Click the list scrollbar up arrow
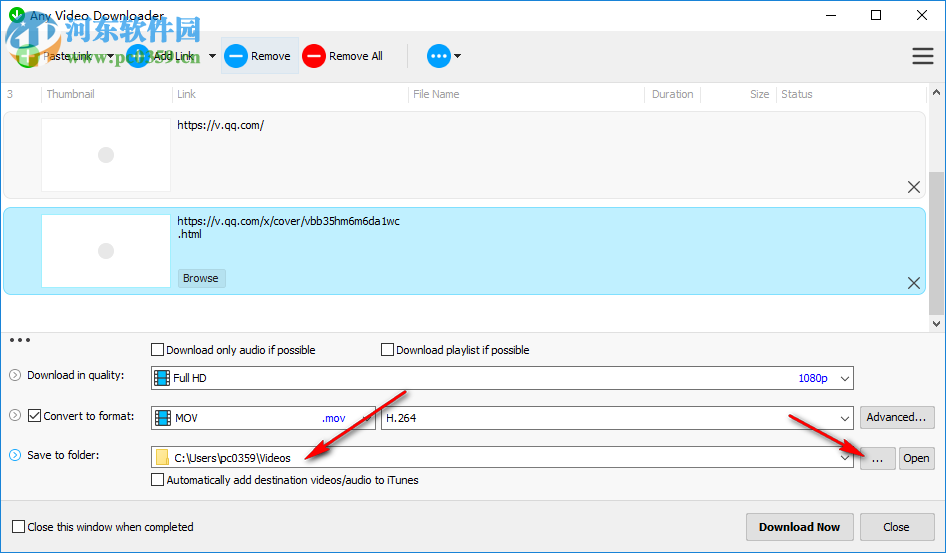 coord(936,92)
